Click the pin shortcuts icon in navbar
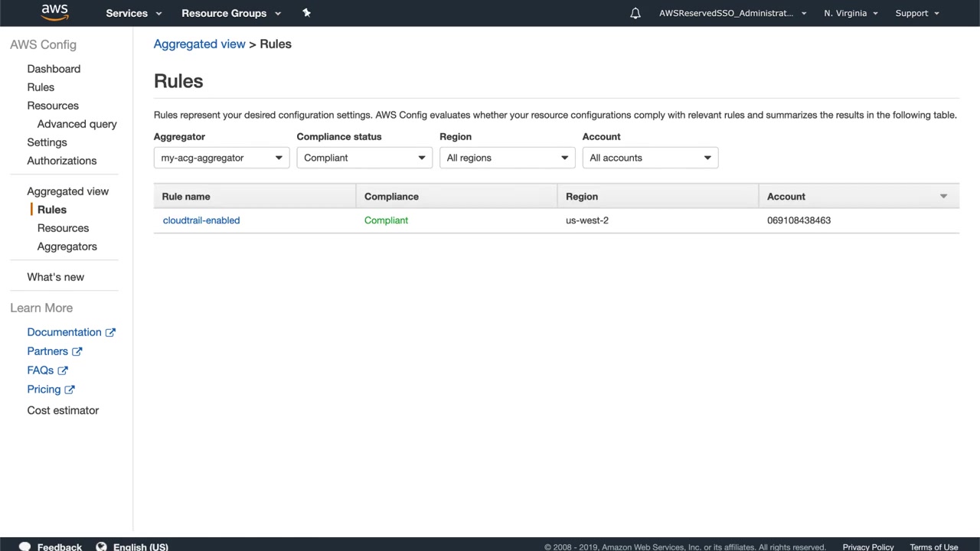This screenshot has height=551, width=980. click(306, 13)
